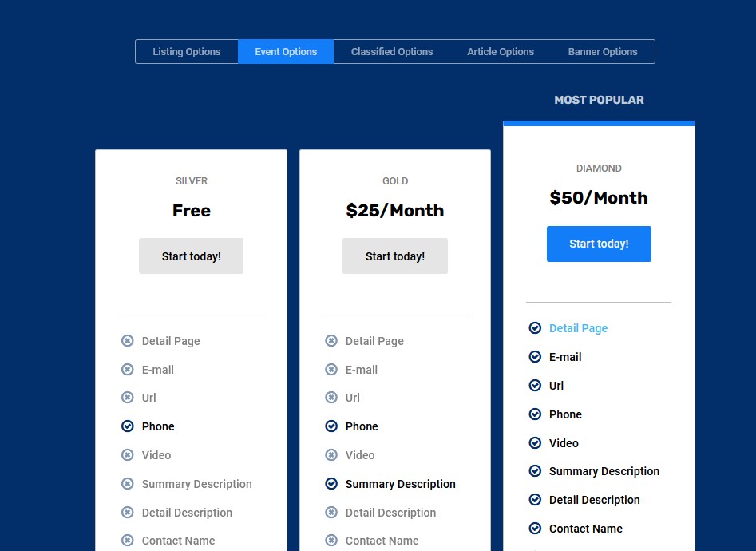Click the crossed-out Detail Page icon in Silver
This screenshot has width=756, height=551.
click(x=128, y=341)
